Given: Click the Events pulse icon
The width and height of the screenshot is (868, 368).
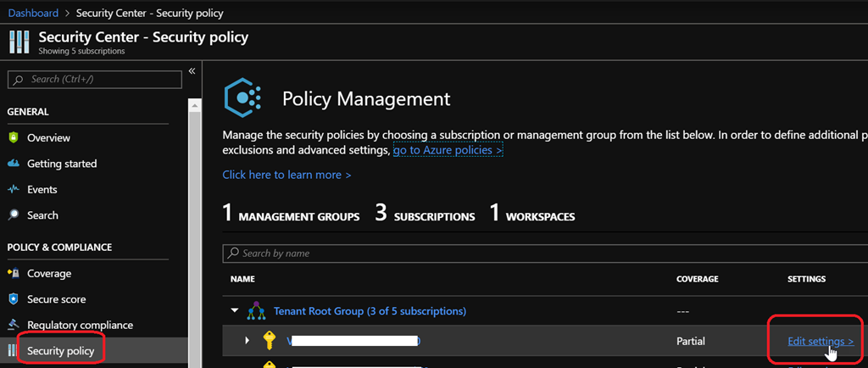Looking at the screenshot, I should (x=13, y=189).
